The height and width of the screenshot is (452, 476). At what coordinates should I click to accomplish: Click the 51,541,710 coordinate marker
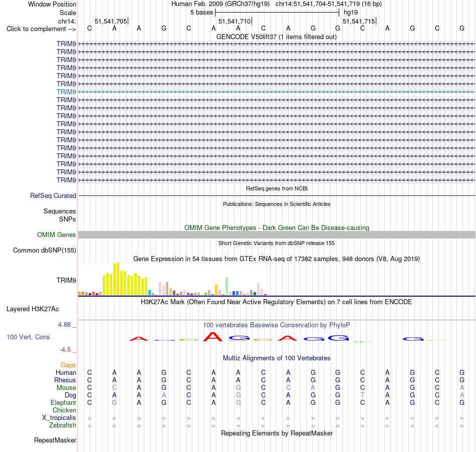[x=235, y=21]
